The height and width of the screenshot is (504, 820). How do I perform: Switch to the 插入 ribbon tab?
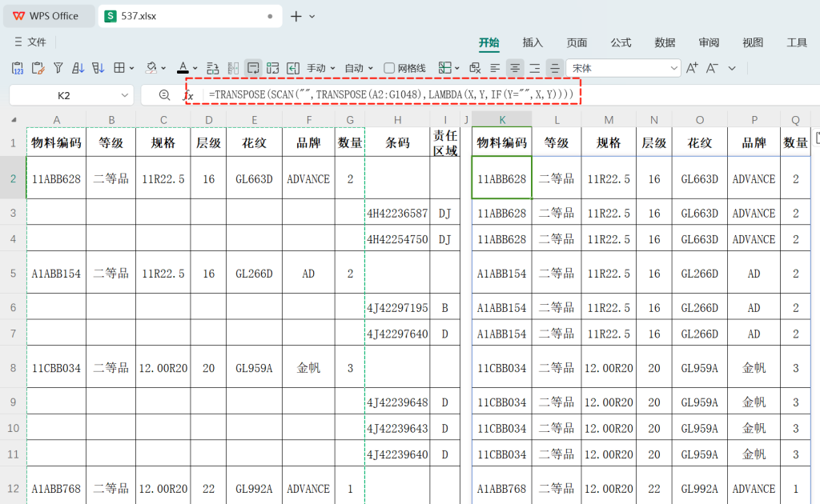click(x=533, y=42)
